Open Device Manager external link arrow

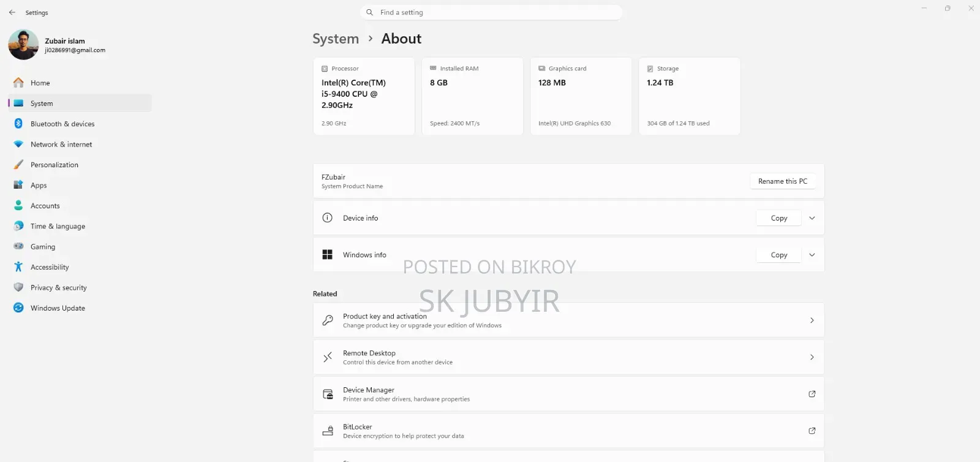[812, 394]
